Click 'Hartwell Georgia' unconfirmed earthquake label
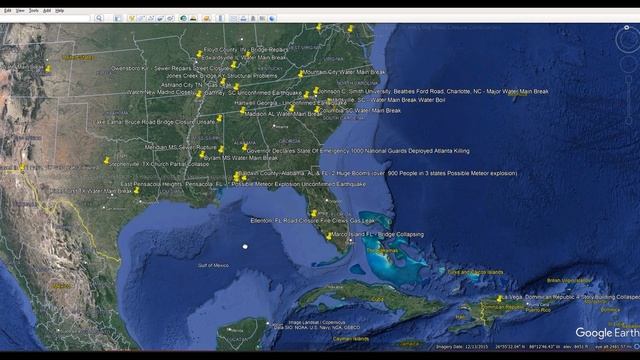The image size is (640, 360). [x=290, y=103]
